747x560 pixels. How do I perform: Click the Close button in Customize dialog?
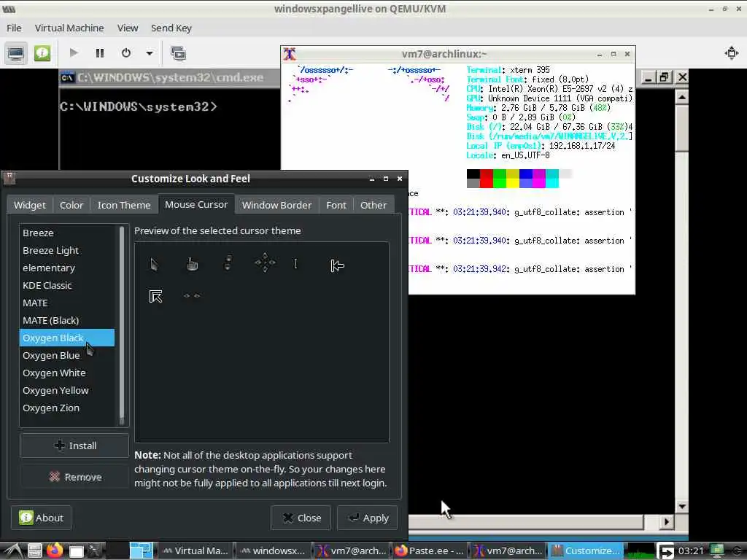pyautogui.click(x=301, y=518)
